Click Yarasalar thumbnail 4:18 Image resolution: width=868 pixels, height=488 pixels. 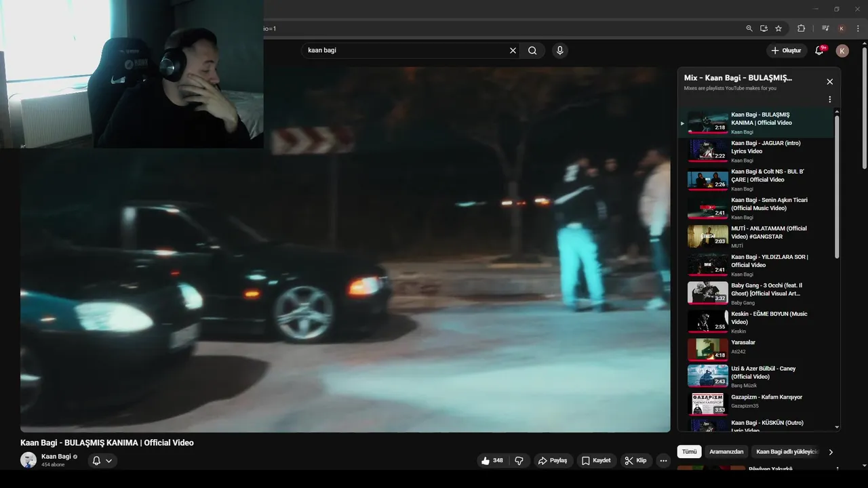pos(707,350)
